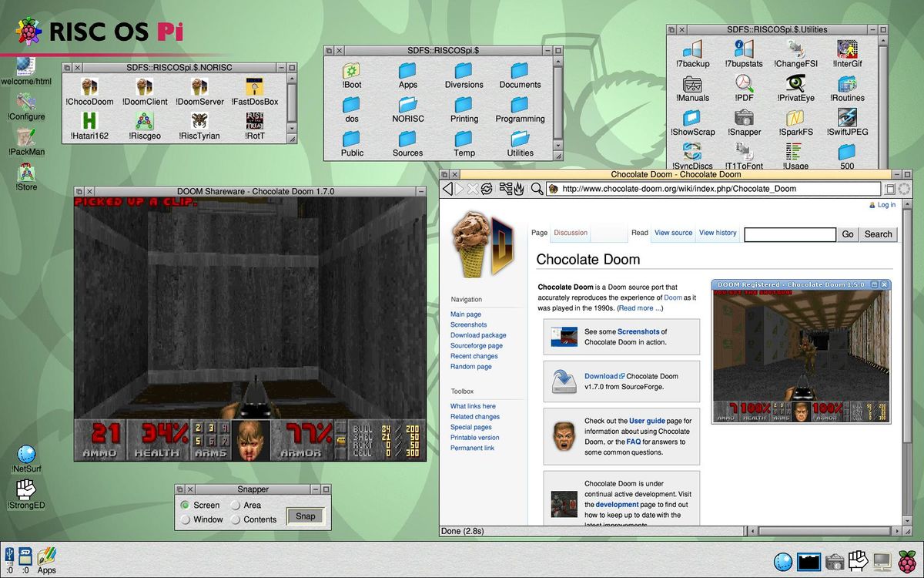Image resolution: width=924 pixels, height=578 pixels.
Task: Click the browser back arrow icon
Action: [447, 189]
